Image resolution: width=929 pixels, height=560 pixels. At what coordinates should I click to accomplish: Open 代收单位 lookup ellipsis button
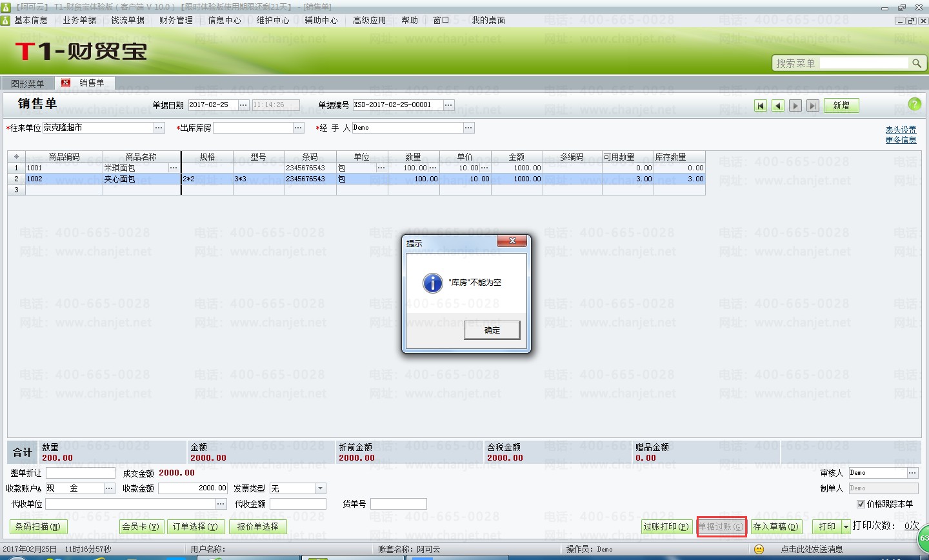(221, 504)
